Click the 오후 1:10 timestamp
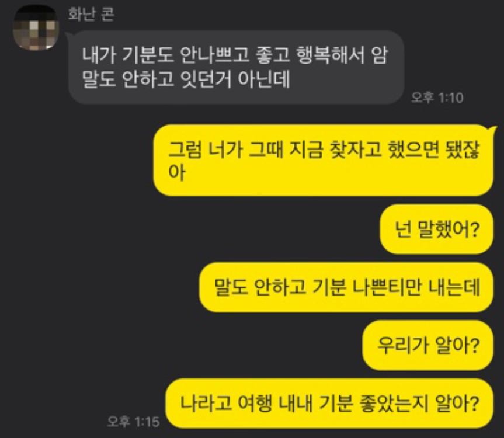Screen dimensions: 504x438 (x=437, y=98)
